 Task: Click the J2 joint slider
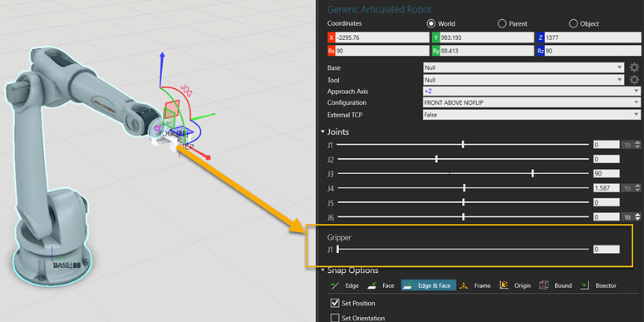point(463,159)
